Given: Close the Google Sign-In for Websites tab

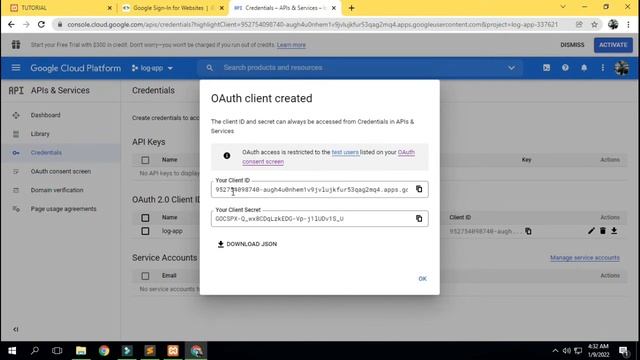Looking at the screenshot, I should click(222, 8).
